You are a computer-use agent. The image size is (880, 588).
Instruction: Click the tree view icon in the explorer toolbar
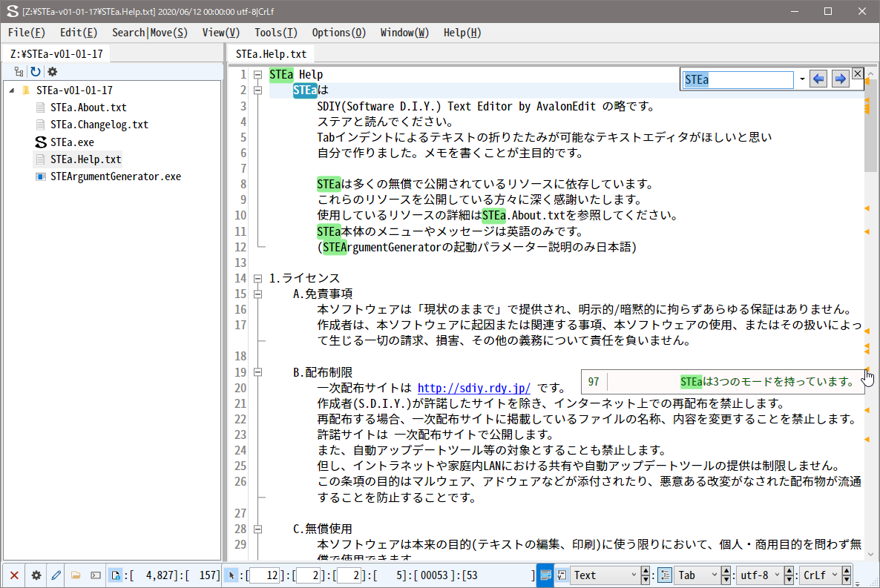click(x=19, y=72)
